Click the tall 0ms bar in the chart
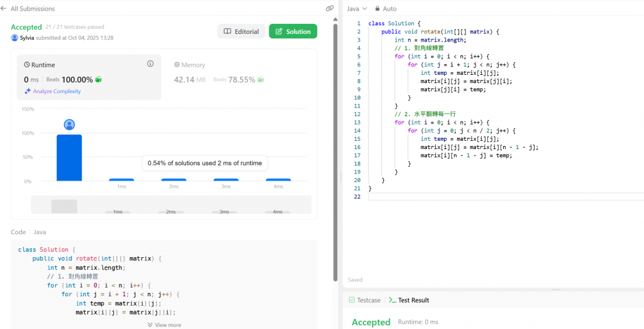This screenshot has width=644, height=329. (x=69, y=158)
